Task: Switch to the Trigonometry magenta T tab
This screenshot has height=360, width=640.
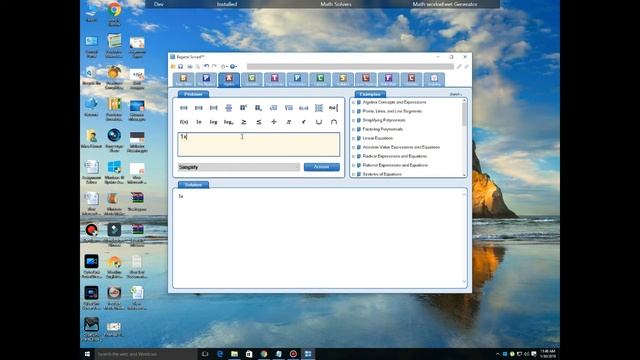Action: point(275,80)
